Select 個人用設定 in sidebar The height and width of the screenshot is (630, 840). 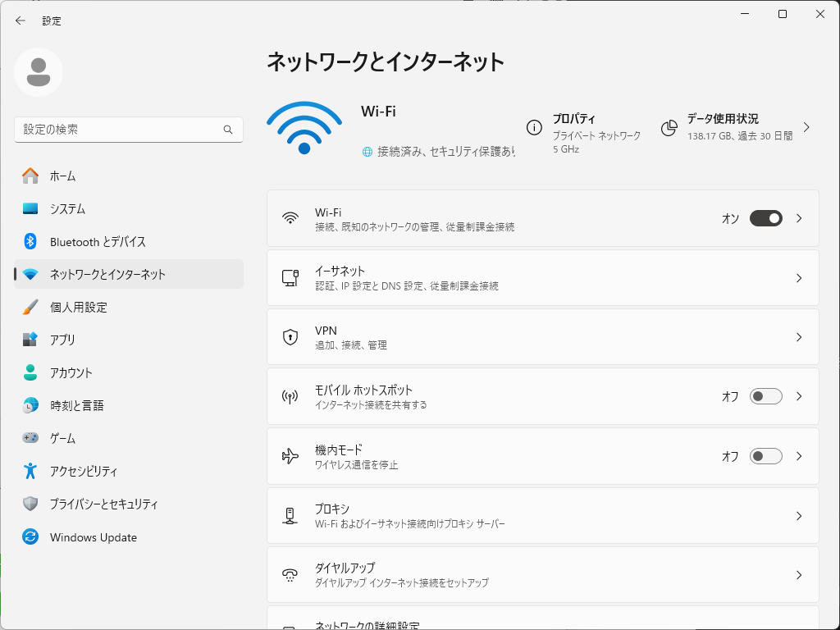[129, 307]
